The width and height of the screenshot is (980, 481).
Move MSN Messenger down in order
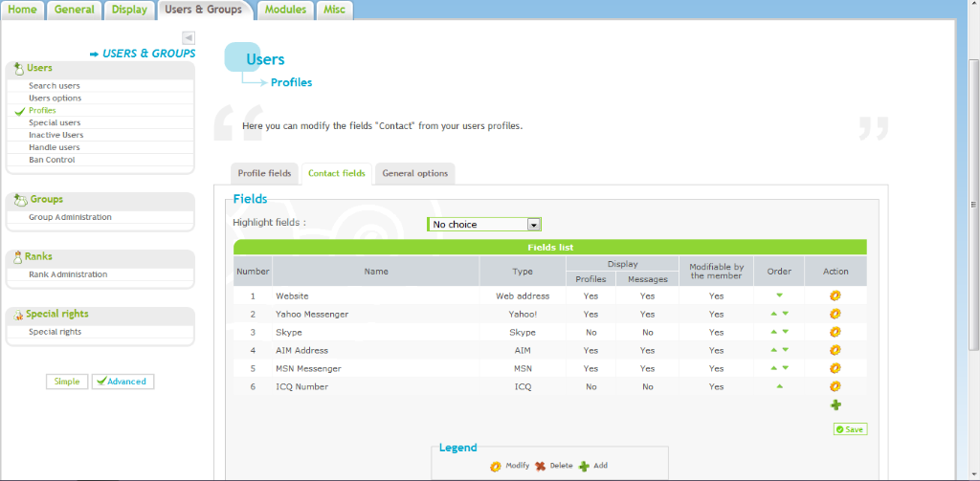tap(785, 368)
